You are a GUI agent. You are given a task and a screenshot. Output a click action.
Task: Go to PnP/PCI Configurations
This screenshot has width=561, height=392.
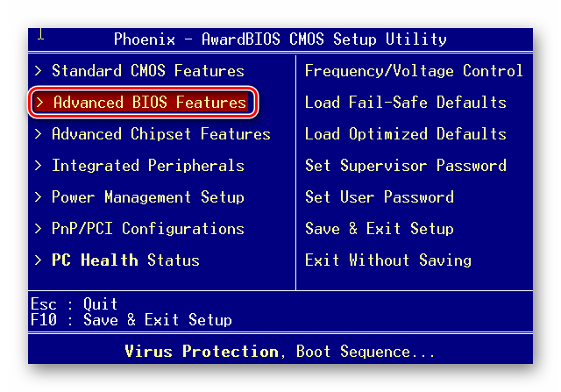147,229
